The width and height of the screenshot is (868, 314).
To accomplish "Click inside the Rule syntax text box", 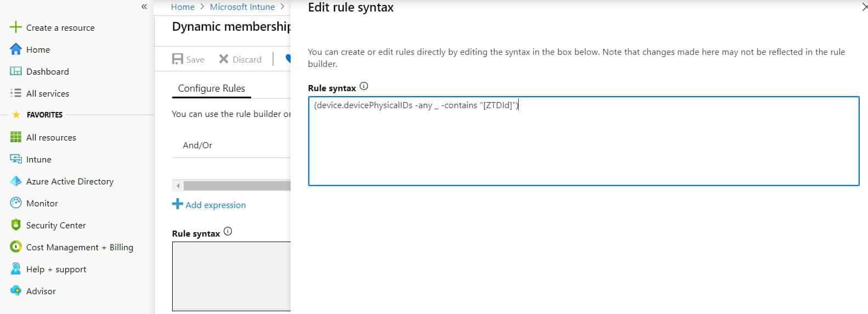I will pyautogui.click(x=583, y=141).
